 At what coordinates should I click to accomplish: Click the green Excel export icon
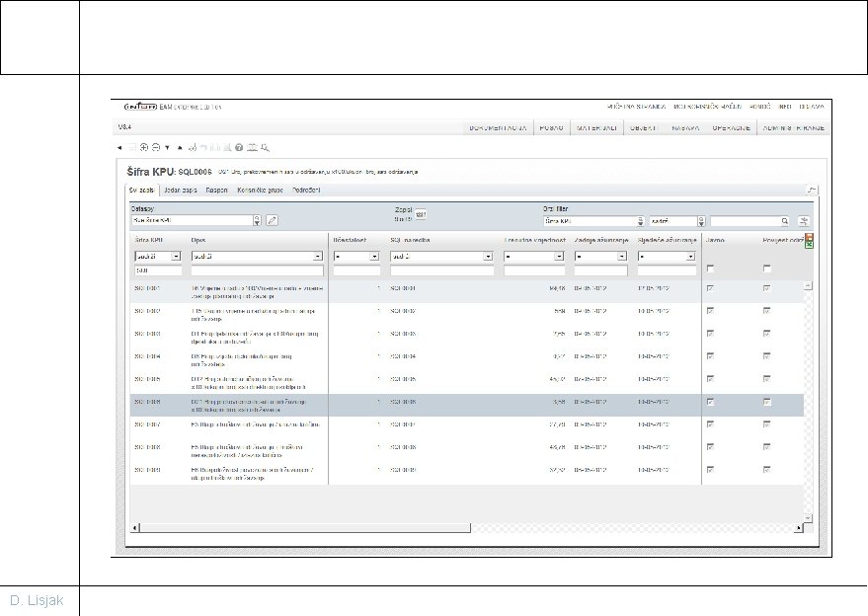tap(810, 244)
